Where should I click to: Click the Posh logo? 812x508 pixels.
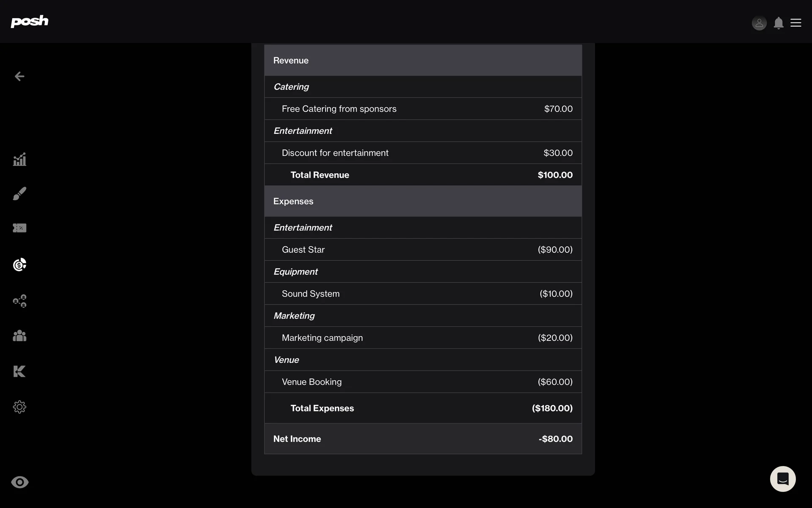click(x=30, y=21)
